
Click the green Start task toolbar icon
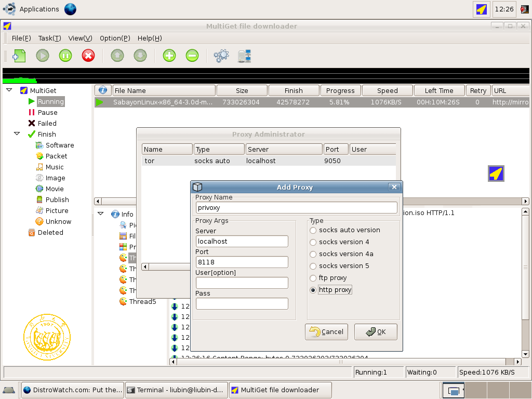43,56
